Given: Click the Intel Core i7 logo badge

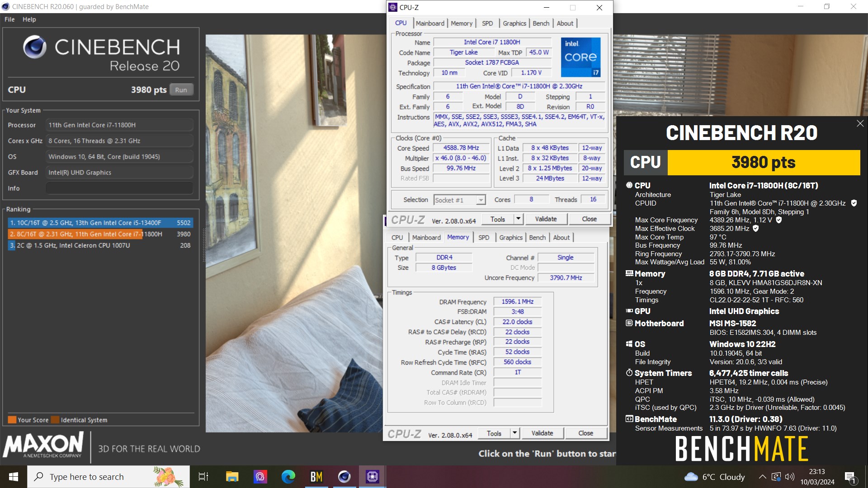Looking at the screenshot, I should click(x=581, y=57).
